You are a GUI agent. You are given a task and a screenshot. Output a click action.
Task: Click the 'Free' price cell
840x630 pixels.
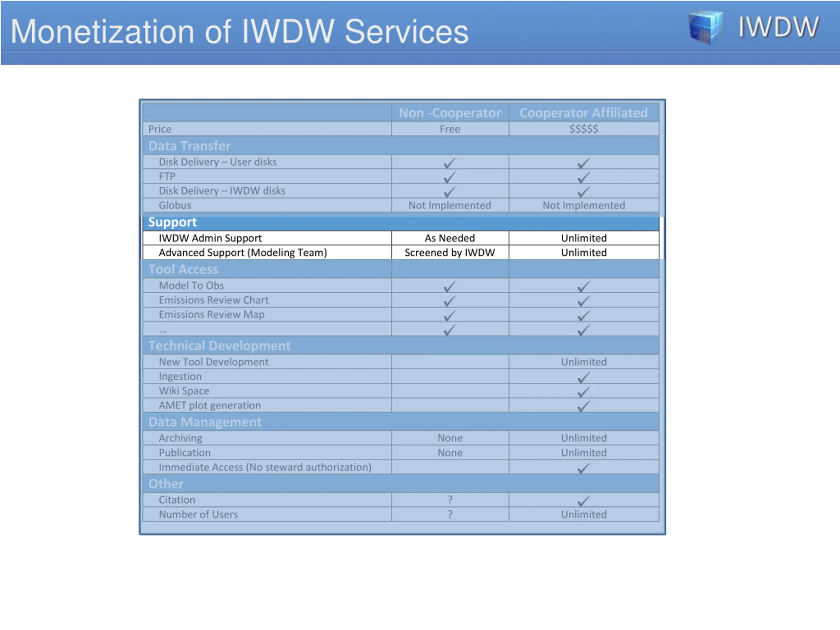[450, 129]
